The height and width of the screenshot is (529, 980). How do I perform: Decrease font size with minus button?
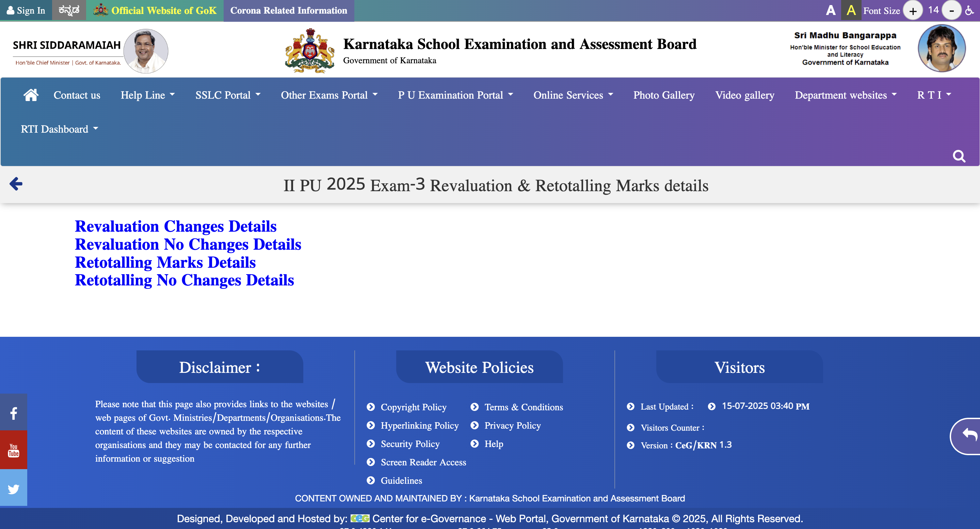(951, 11)
